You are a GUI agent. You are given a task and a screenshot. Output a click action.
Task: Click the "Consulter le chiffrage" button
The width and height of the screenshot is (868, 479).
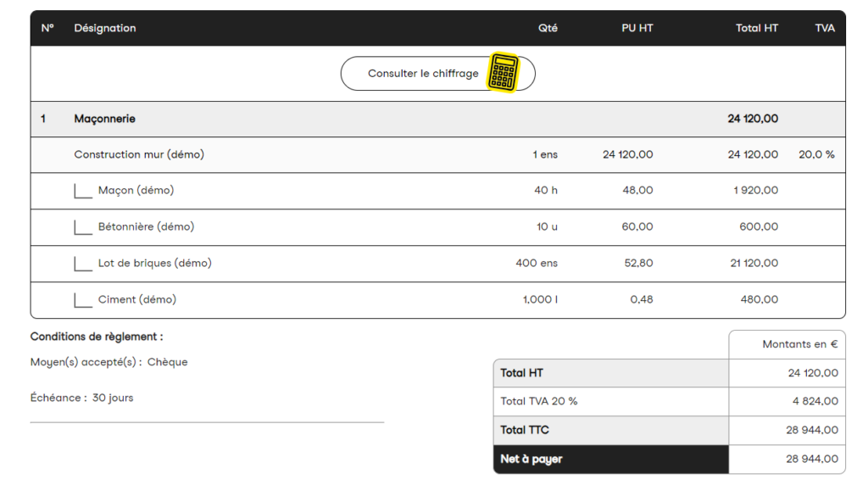pyautogui.click(x=423, y=74)
